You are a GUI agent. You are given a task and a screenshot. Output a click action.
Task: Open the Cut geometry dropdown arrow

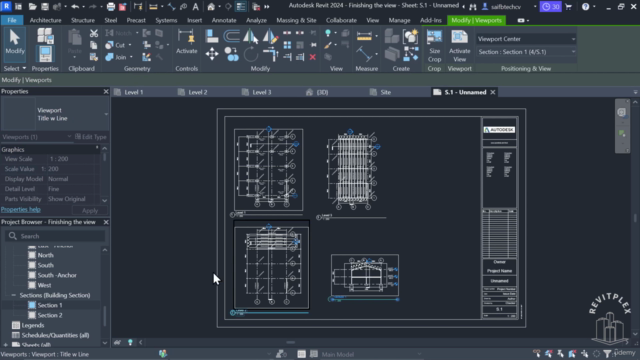pos(130,45)
